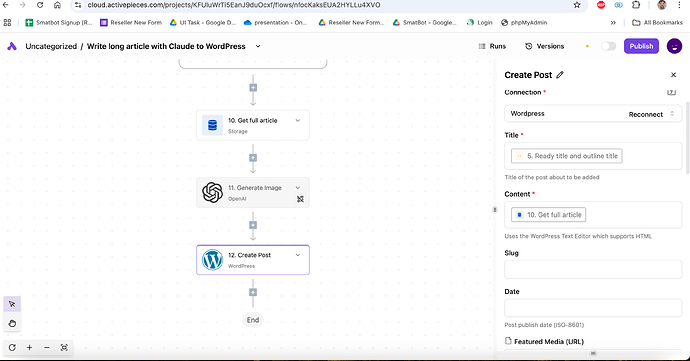Viewport: 690px width, 361px height.
Task: Zoom in the canvas with plus icon
Action: (29, 347)
